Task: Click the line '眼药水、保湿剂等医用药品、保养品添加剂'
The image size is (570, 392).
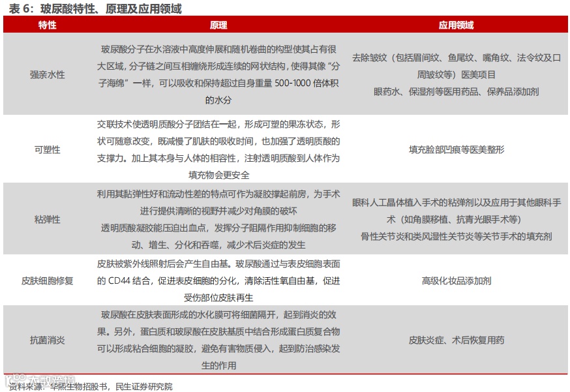Action: pyautogui.click(x=457, y=91)
